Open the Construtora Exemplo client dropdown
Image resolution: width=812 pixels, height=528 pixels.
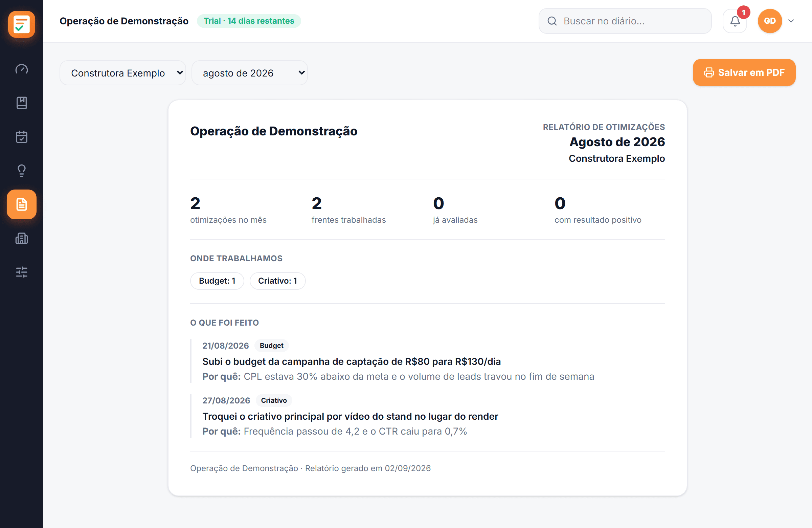pos(123,73)
